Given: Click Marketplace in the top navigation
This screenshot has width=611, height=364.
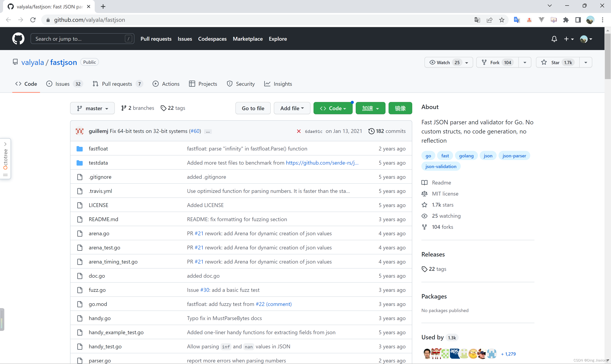Looking at the screenshot, I should tap(248, 39).
